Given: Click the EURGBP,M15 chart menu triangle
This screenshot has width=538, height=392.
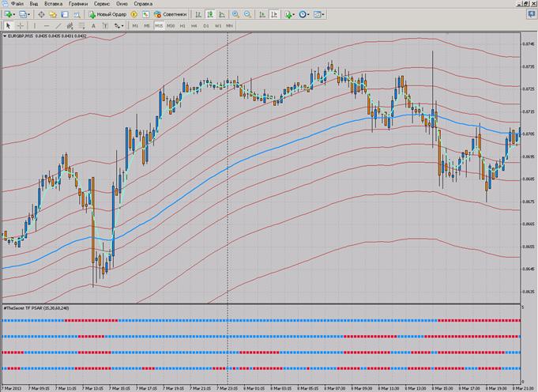Looking at the screenshot, I should [x=5, y=36].
